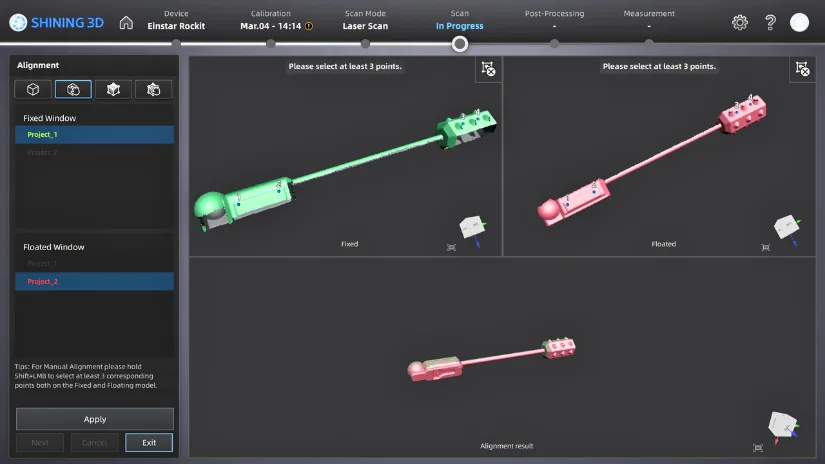Open the Scan Mode step
The height and width of the screenshot is (464, 825).
365,20
